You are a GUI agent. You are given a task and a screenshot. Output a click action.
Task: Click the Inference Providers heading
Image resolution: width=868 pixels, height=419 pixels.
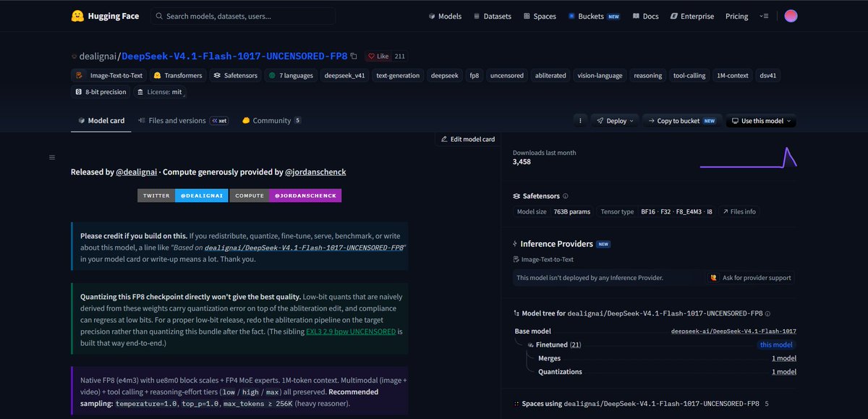pos(557,244)
